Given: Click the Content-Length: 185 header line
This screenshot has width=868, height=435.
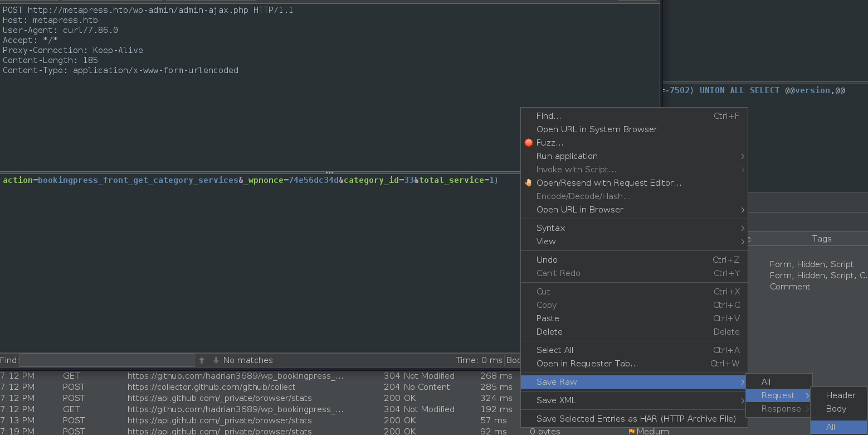Looking at the screenshot, I should click(50, 60).
